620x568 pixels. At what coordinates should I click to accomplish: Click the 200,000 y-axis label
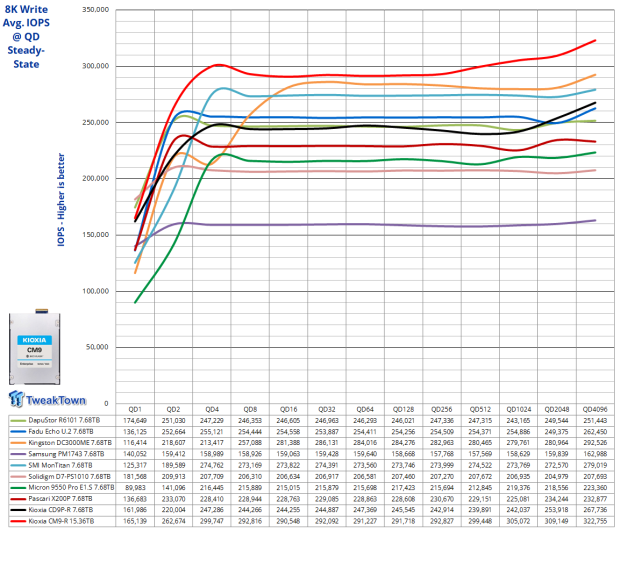tap(96, 178)
